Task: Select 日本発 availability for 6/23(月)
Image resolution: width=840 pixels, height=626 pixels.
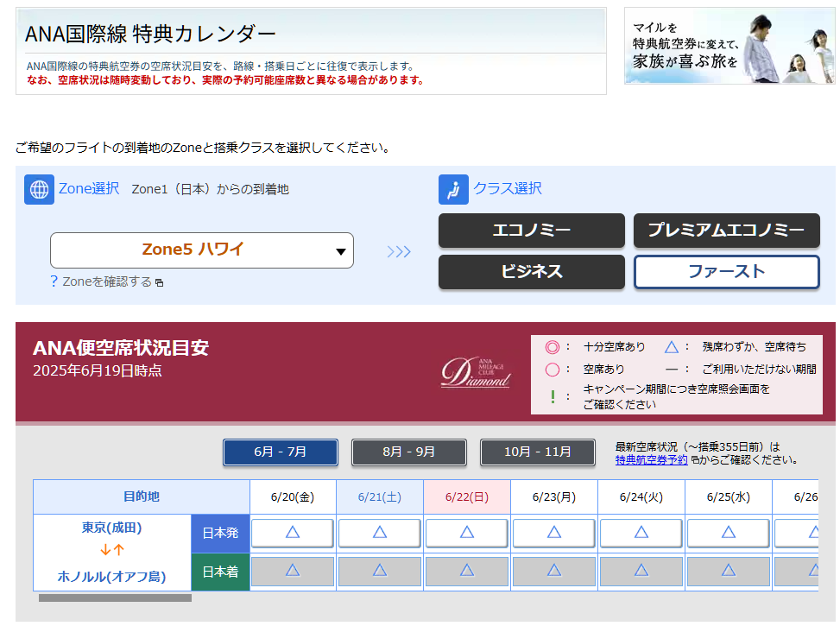Action: coord(554,533)
